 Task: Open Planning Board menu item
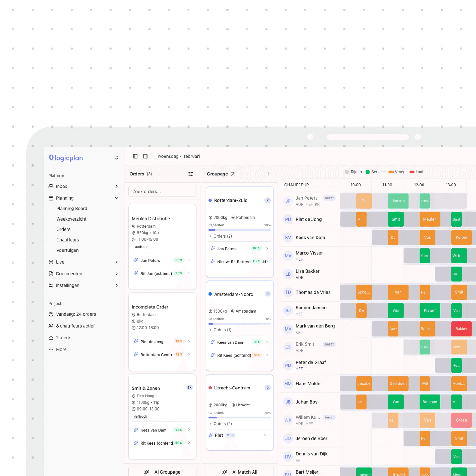coord(71,209)
